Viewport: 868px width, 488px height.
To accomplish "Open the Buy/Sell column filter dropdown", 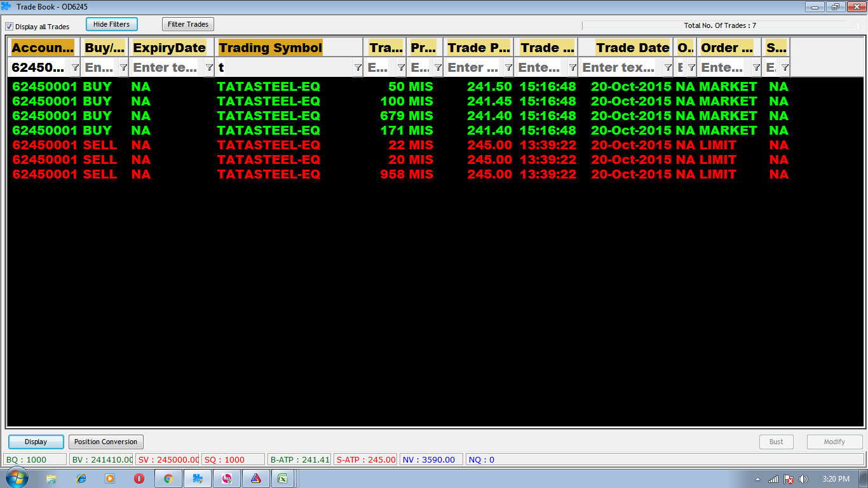I will 123,67.
